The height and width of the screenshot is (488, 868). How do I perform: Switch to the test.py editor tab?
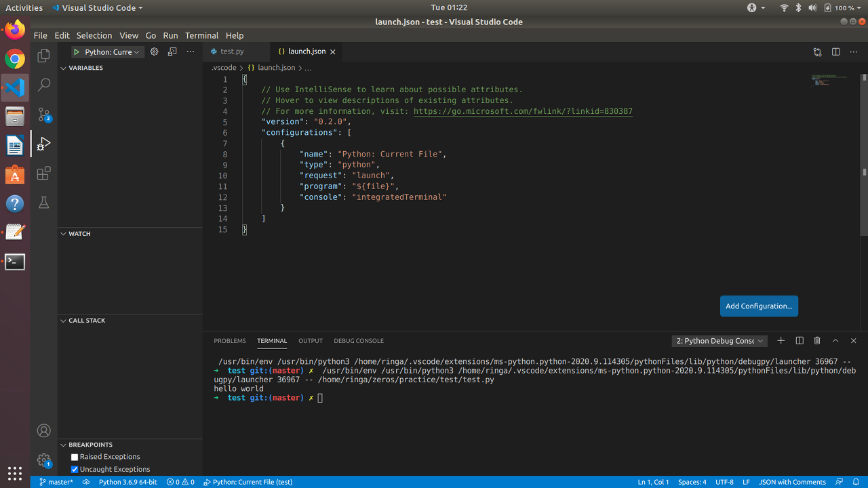[236, 52]
